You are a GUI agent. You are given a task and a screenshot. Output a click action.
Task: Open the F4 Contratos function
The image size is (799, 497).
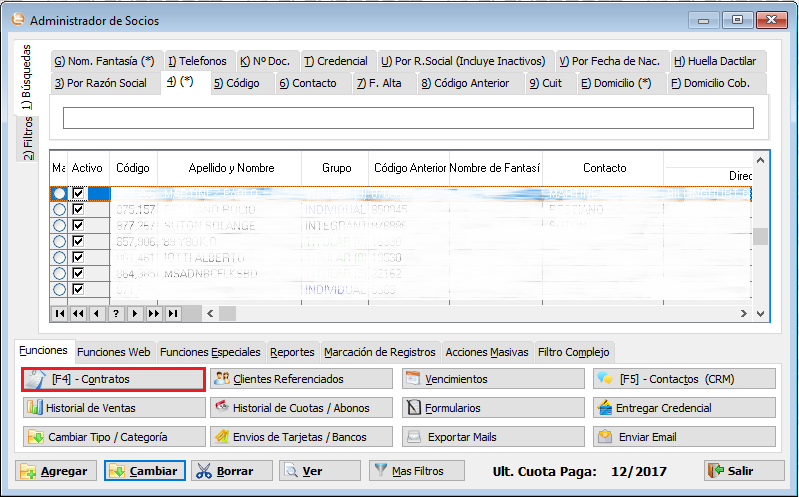coord(113,379)
